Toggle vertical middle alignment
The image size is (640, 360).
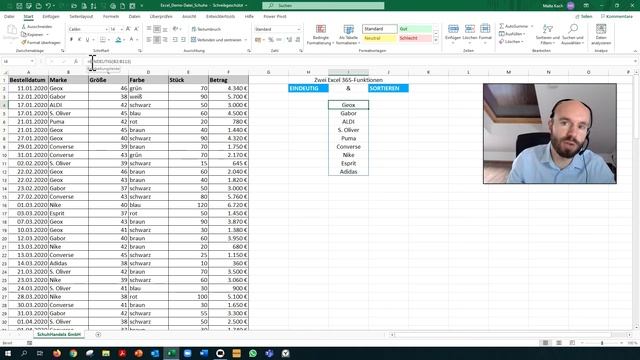coord(157,29)
